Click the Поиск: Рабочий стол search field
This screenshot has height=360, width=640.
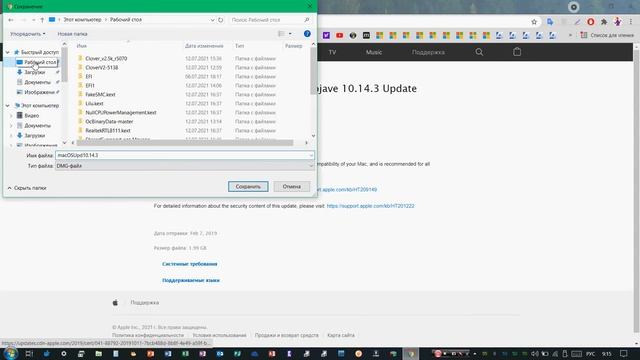pyautogui.click(x=269, y=20)
